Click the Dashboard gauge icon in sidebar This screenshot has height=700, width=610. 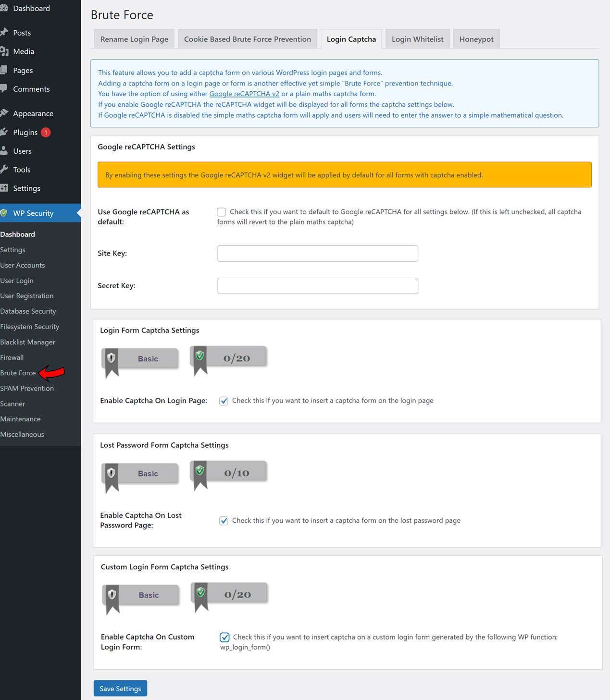pyautogui.click(x=4, y=8)
